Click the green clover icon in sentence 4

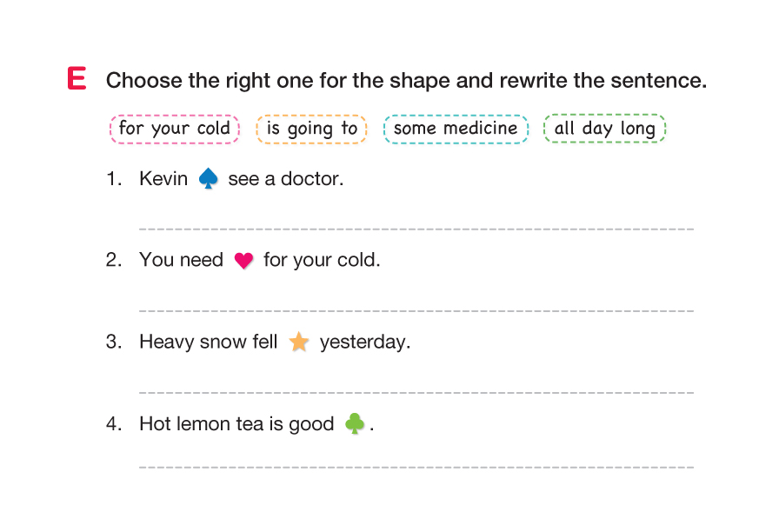pos(354,424)
